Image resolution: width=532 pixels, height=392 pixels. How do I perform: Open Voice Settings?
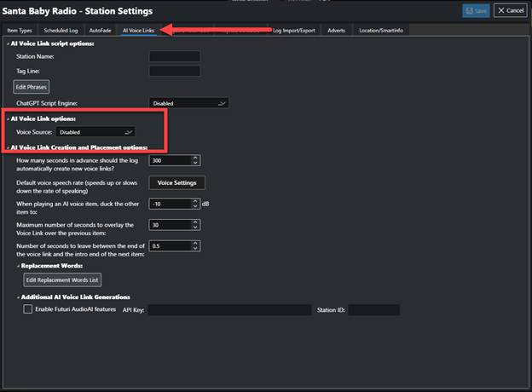tap(176, 182)
